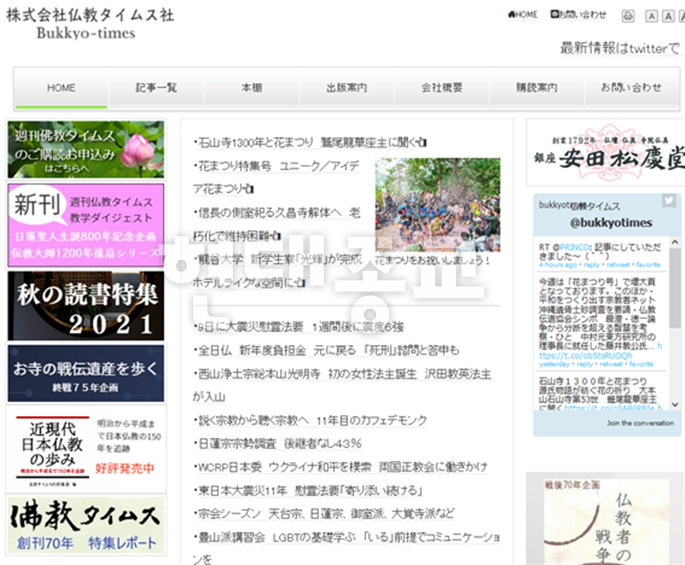
Task: Open article WCRP日本委 ウクライナ和平
Action: (x=340, y=467)
